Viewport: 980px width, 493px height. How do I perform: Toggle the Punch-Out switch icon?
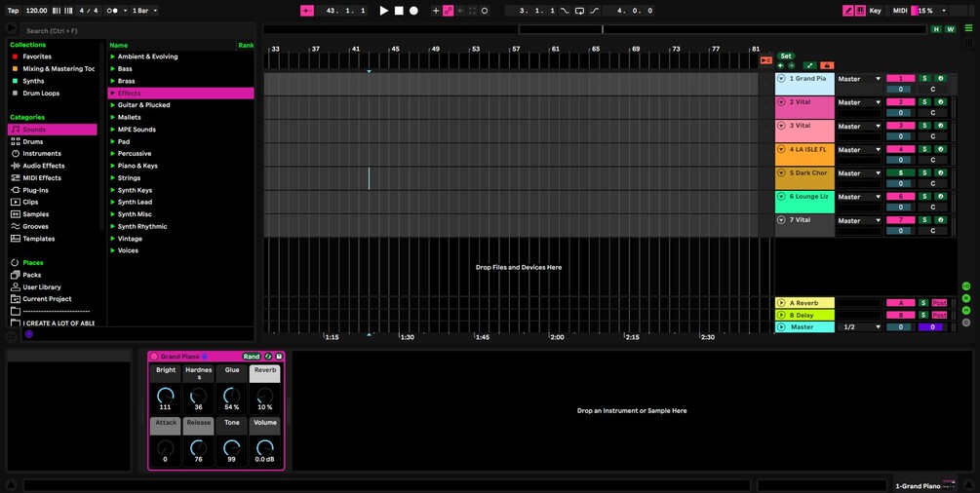(x=594, y=11)
